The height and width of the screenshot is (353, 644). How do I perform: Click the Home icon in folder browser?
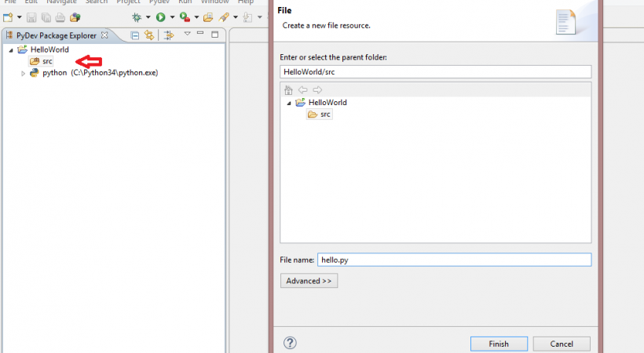click(x=288, y=89)
